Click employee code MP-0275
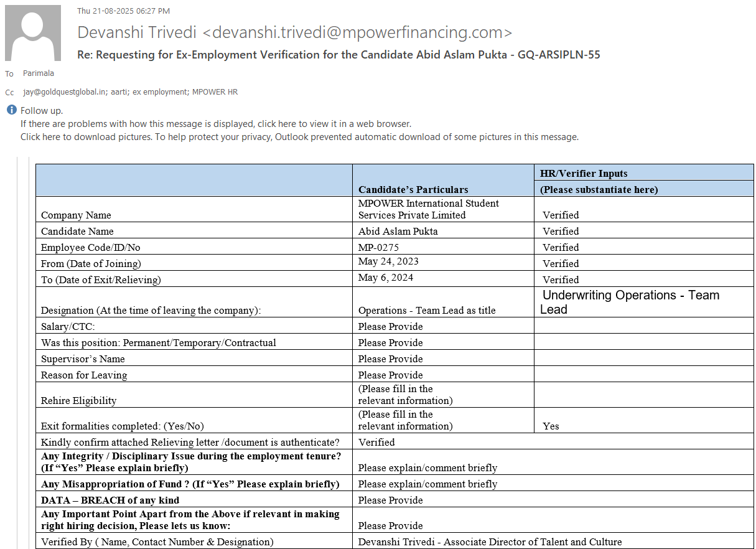Image resolution: width=756 pixels, height=549 pixels. [378, 247]
